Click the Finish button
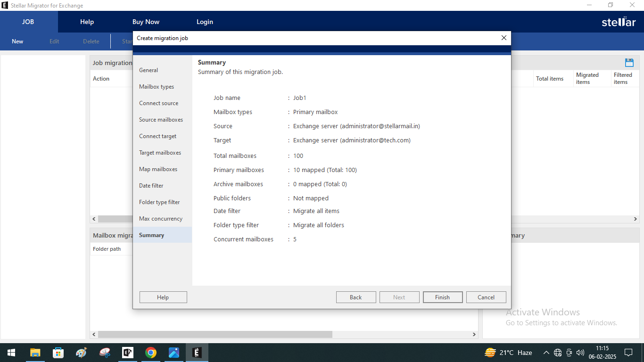 pos(442,297)
